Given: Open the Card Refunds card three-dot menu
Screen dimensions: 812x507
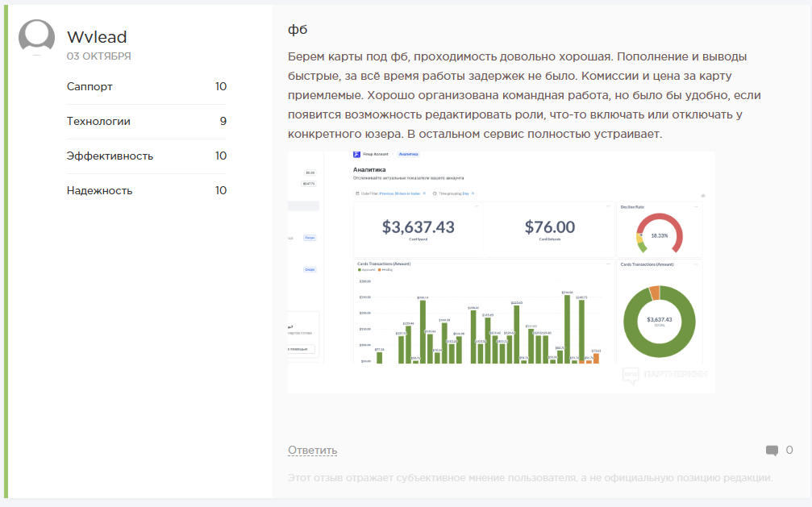Looking at the screenshot, I should [607, 207].
